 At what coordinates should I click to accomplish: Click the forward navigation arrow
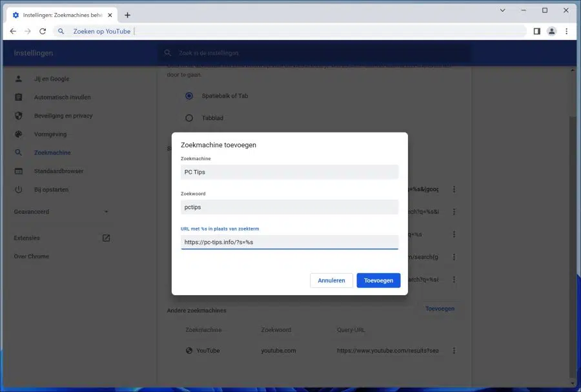pyautogui.click(x=28, y=31)
